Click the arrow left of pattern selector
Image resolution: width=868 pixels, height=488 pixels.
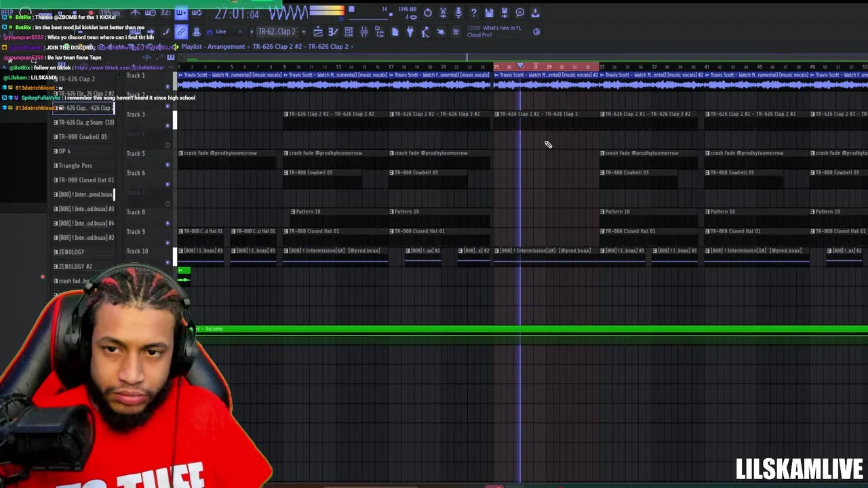[252, 32]
